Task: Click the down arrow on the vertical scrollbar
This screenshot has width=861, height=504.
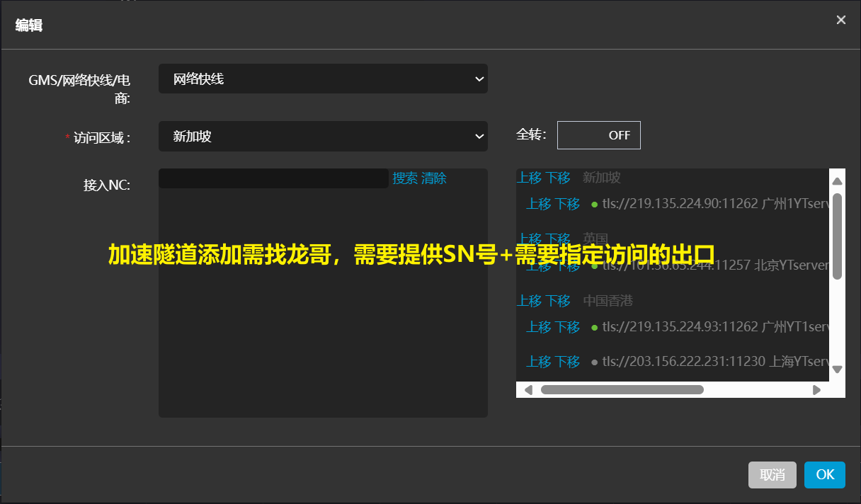Action: click(837, 369)
